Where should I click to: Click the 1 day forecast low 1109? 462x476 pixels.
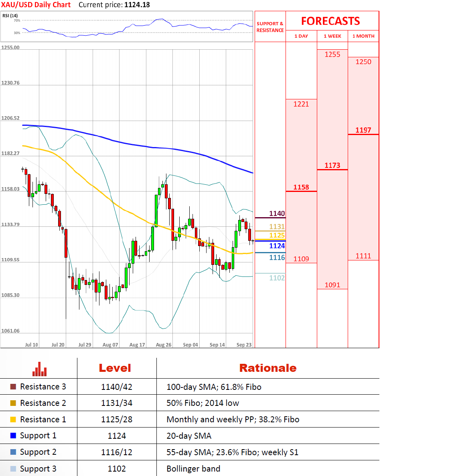[x=301, y=259]
